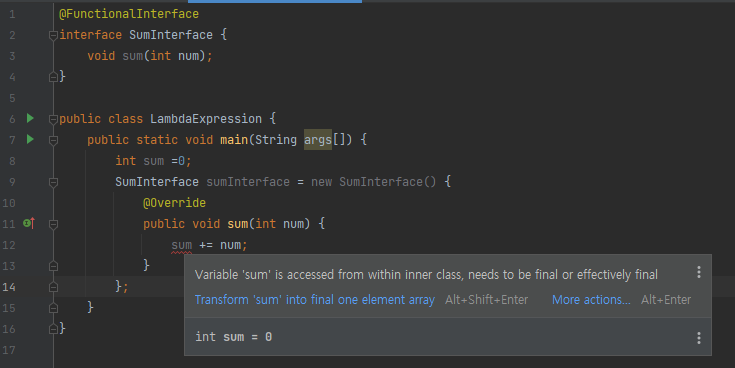The image size is (735, 368).
Task: Click line number 5 in gutter
Action: coord(12,98)
